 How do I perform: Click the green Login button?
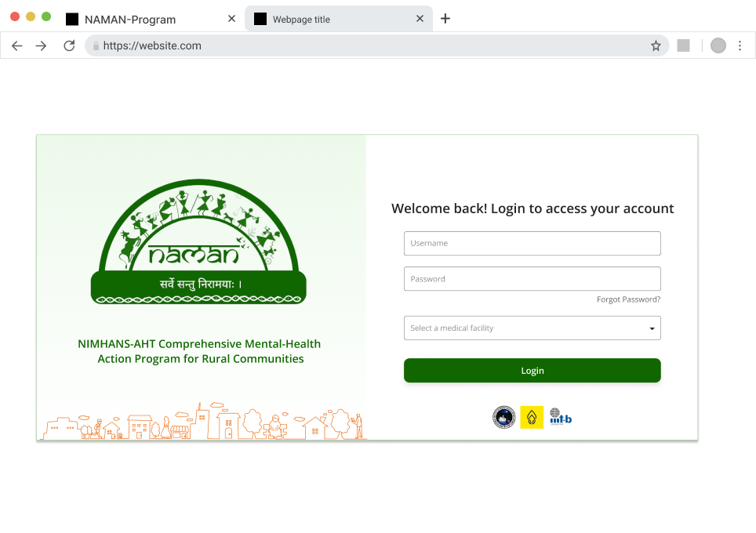532,371
